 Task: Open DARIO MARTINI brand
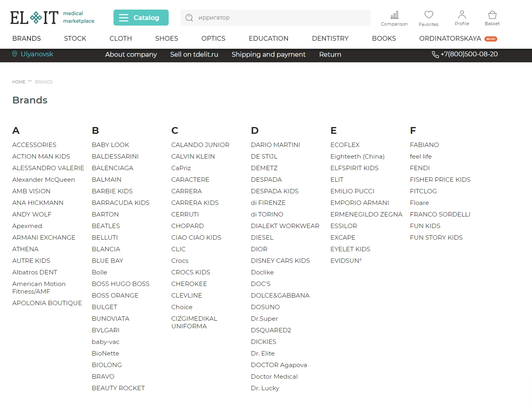click(275, 145)
